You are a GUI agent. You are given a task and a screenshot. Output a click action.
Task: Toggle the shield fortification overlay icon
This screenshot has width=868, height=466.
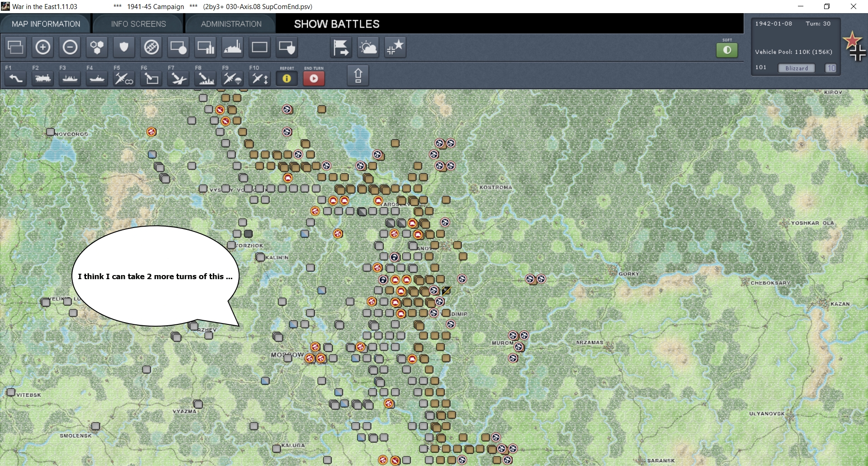click(x=124, y=47)
